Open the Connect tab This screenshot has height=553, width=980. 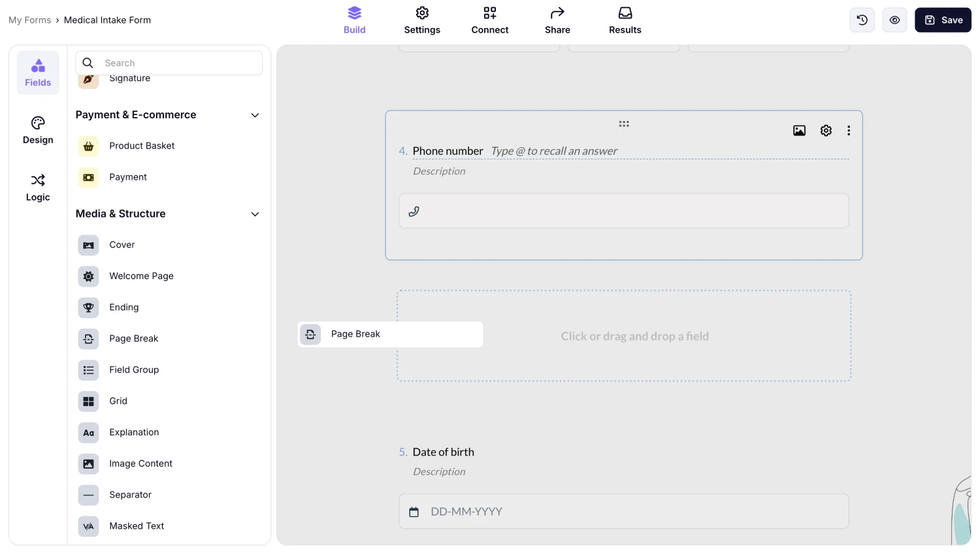pos(489,20)
